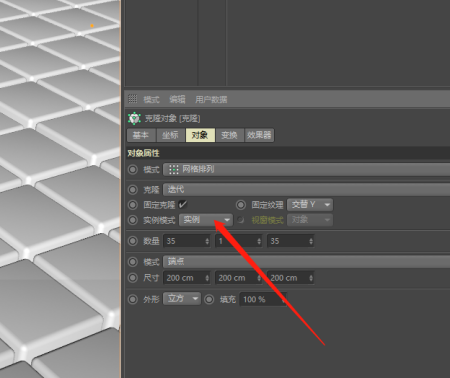The height and width of the screenshot is (378, 450).
Task: Open the 编辑 menu
Action: coord(177,99)
